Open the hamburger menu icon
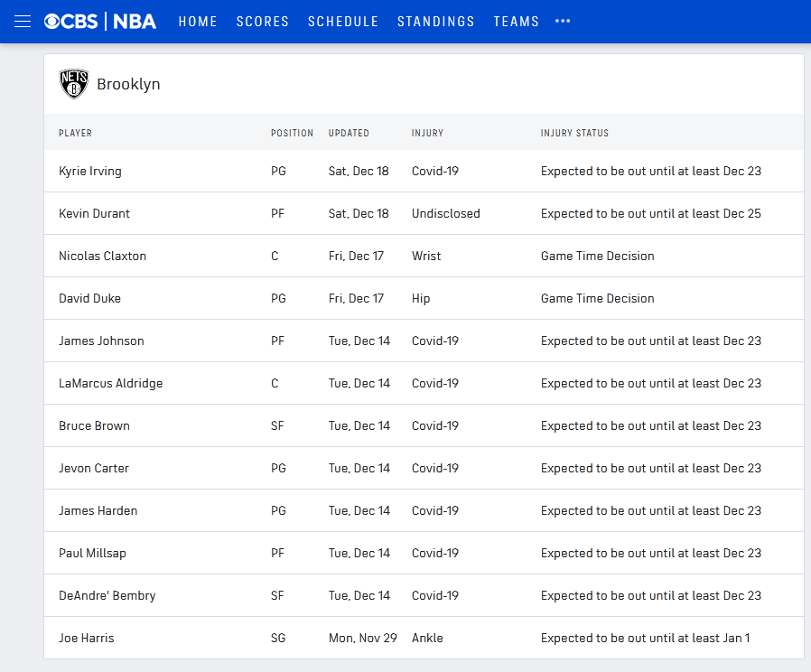Viewport: 811px width, 672px height. click(23, 22)
